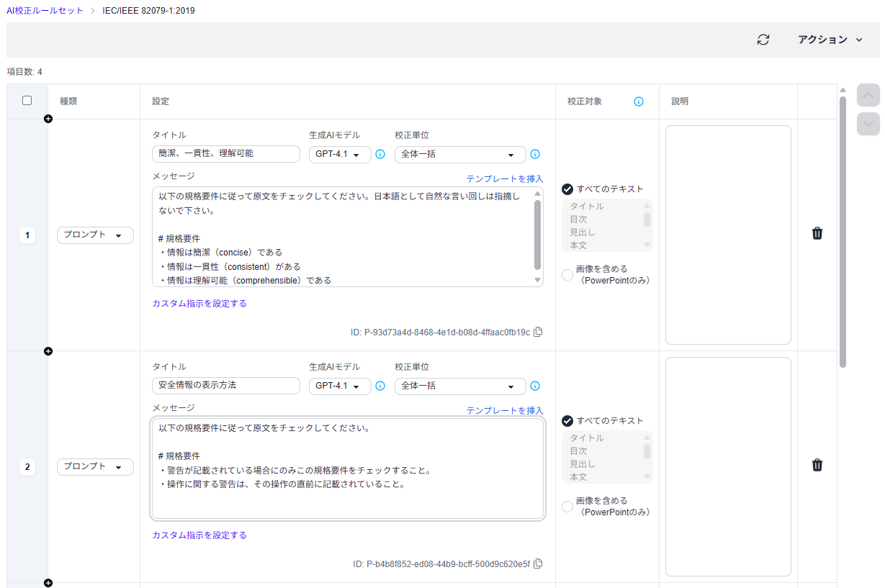
Task: Click row 1 テンプレートを挿入 link
Action: click(x=505, y=179)
